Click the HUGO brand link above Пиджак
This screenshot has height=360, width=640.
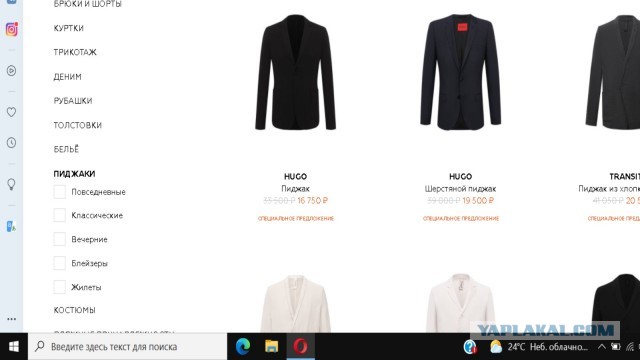pyautogui.click(x=296, y=177)
